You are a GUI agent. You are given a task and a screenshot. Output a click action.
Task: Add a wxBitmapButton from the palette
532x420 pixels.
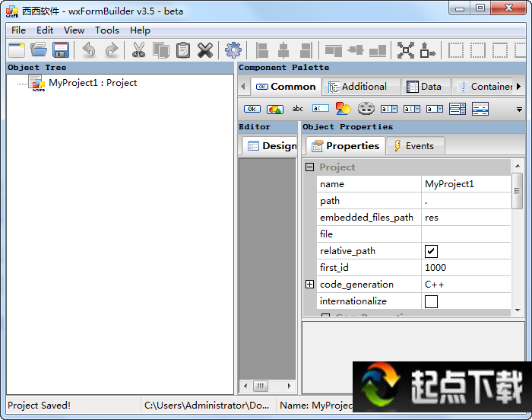275,109
